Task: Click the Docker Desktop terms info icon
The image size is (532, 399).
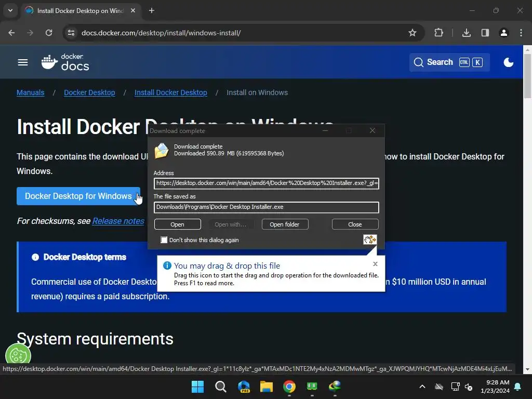Action: coord(35,257)
